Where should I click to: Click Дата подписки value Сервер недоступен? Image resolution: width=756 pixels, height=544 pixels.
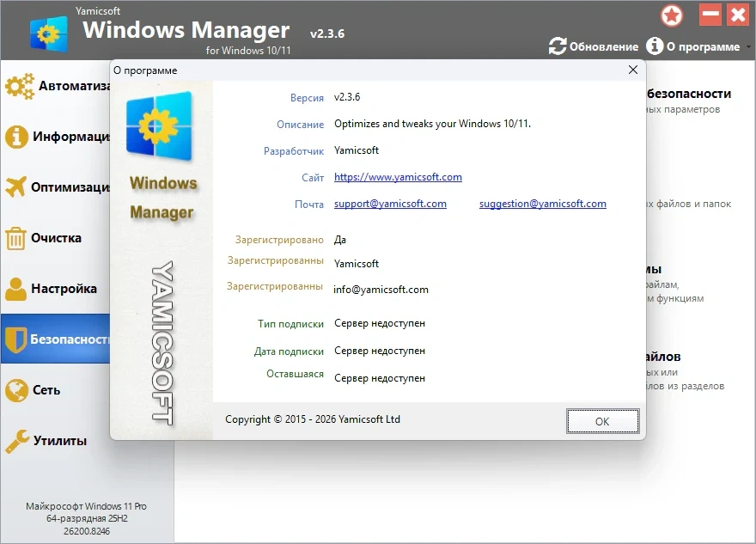point(380,351)
